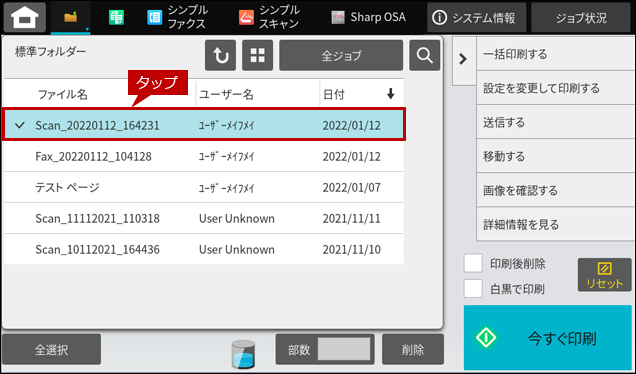Open file search magnifier
The height and width of the screenshot is (374, 636).
coord(425,55)
